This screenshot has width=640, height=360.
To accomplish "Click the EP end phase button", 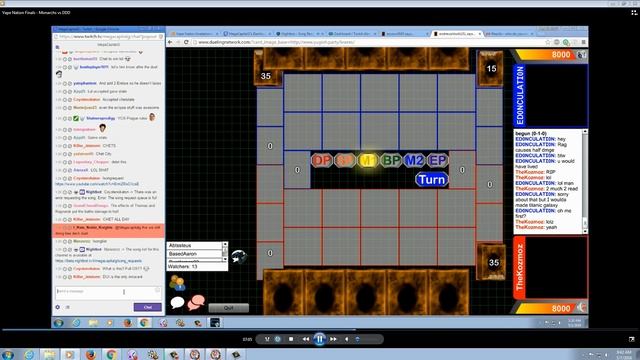I will click(x=437, y=160).
